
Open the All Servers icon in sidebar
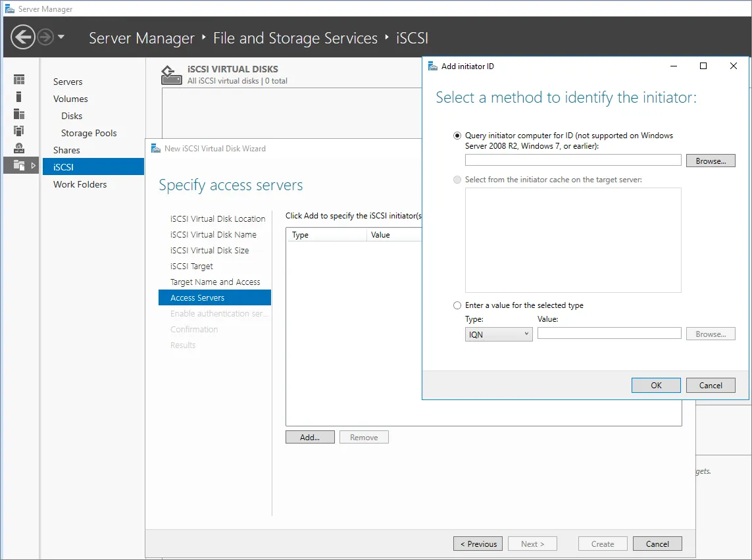19,114
